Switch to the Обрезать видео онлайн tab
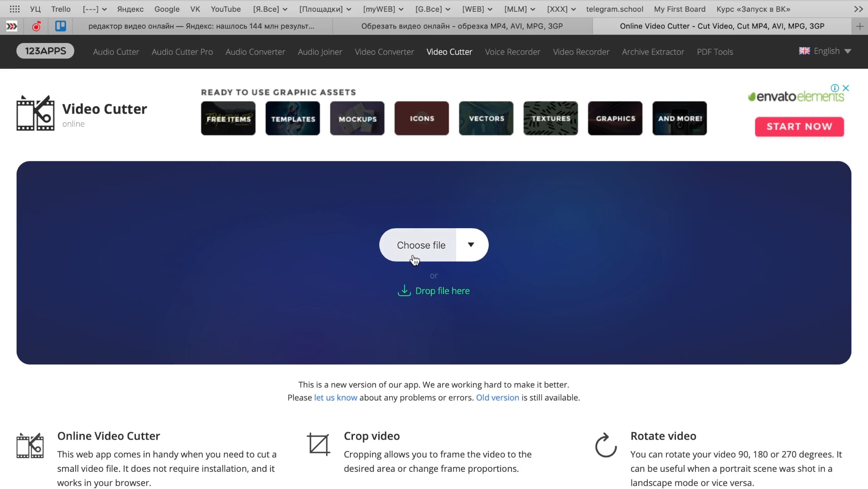Screen dimensions: 868x489 462,26
